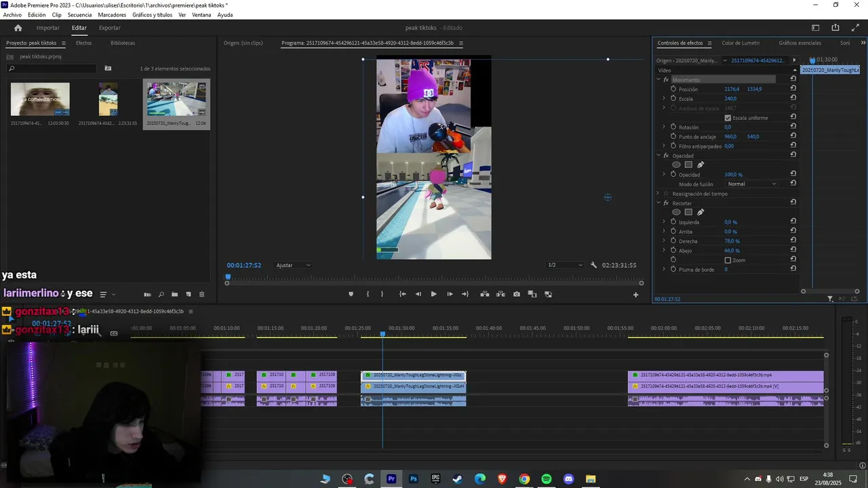
Task: Click the Extract button
Action: click(x=500, y=294)
